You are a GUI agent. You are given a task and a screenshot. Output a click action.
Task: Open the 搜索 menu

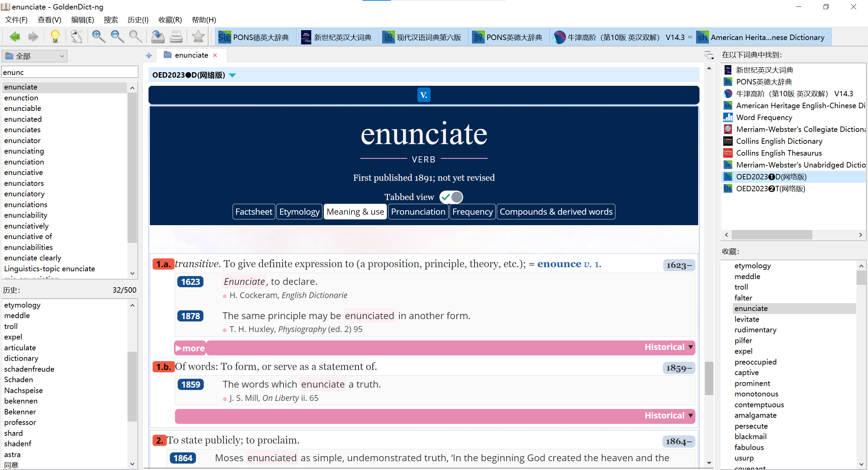tap(111, 20)
